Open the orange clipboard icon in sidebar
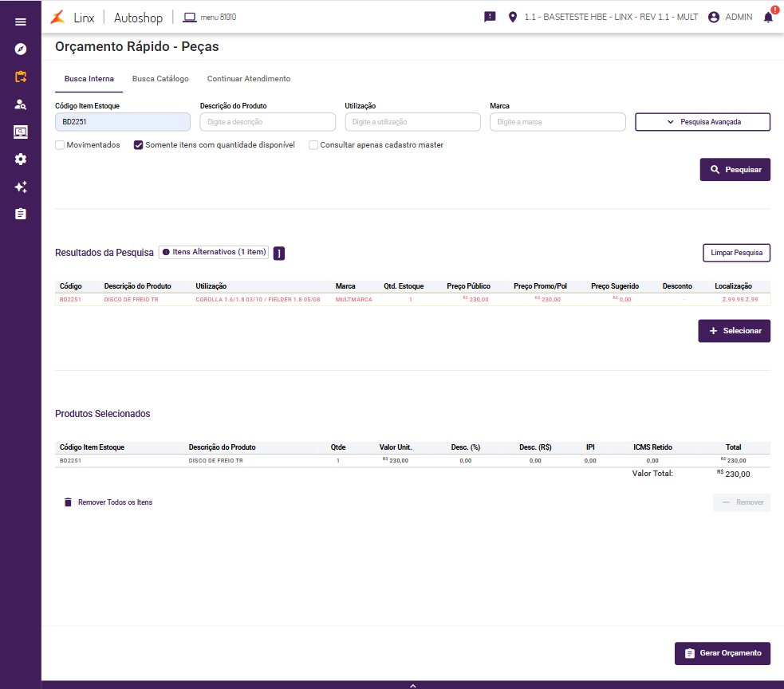Image resolution: width=784 pixels, height=689 pixels. pyautogui.click(x=21, y=77)
